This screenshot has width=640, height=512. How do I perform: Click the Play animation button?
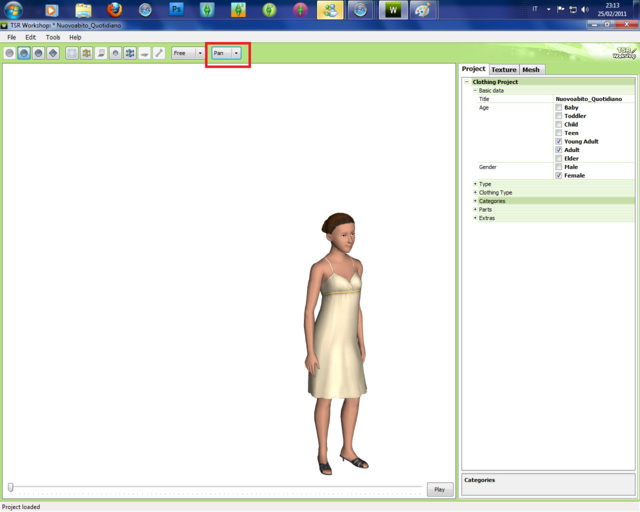440,489
